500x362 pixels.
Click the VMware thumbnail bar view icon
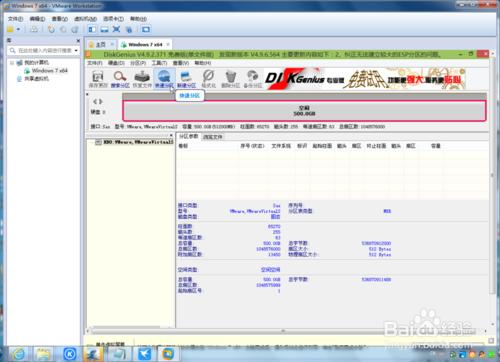tap(104, 29)
